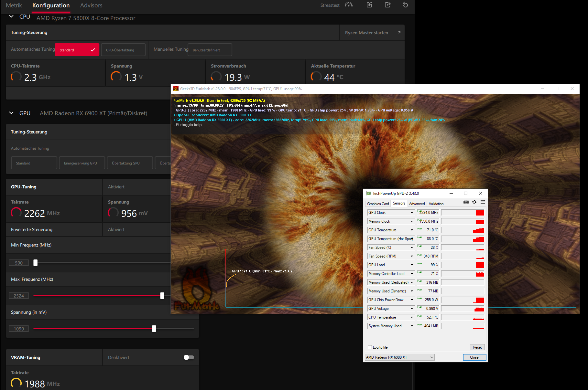Open the Advisors tab

click(x=91, y=5)
